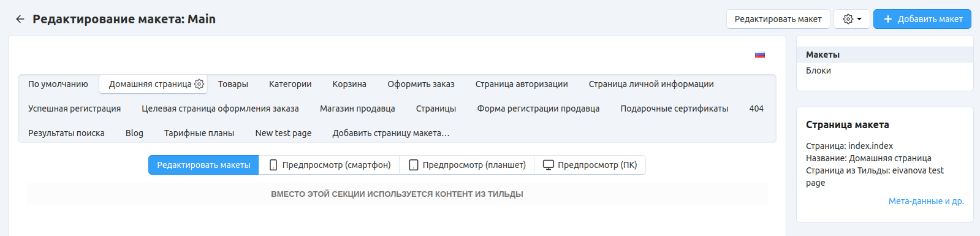Click Добавить страницу макета… option
This screenshot has width=980, height=236.
(x=391, y=133)
